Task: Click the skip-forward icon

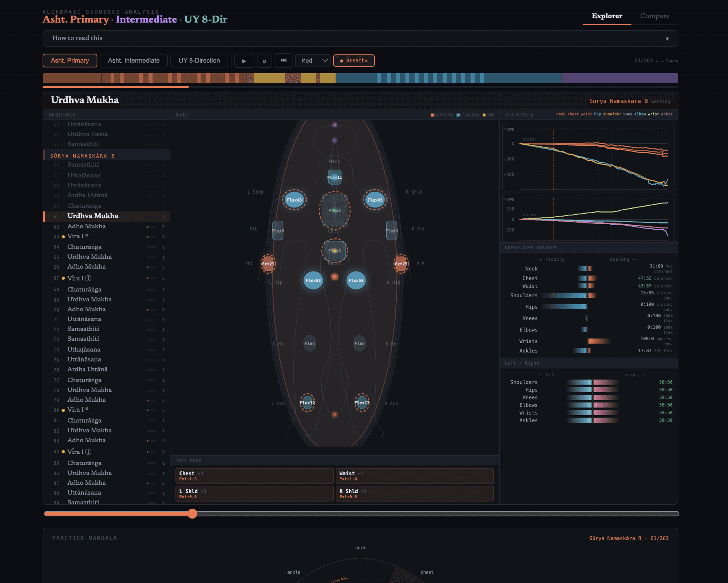Action: [x=284, y=60]
